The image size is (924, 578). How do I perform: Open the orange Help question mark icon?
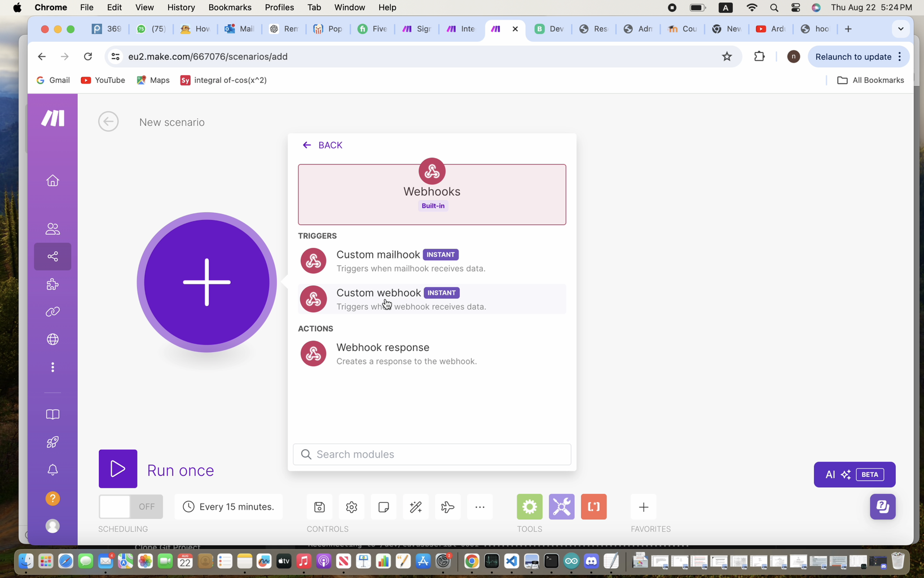click(52, 498)
